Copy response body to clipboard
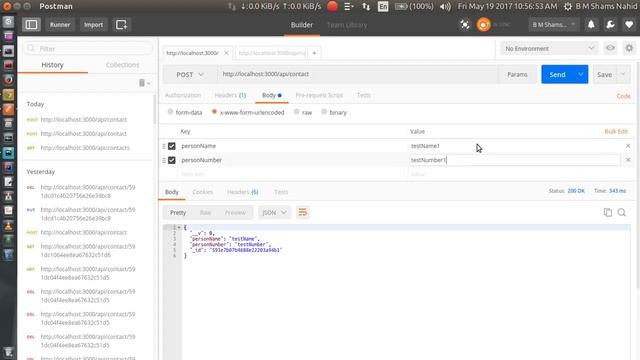 click(x=608, y=212)
